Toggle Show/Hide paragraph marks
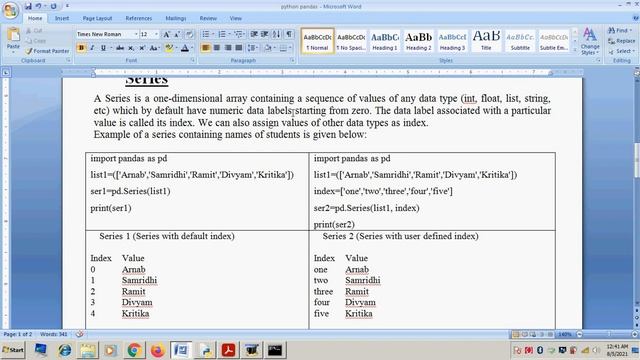The height and width of the screenshot is (360, 640). [289, 34]
